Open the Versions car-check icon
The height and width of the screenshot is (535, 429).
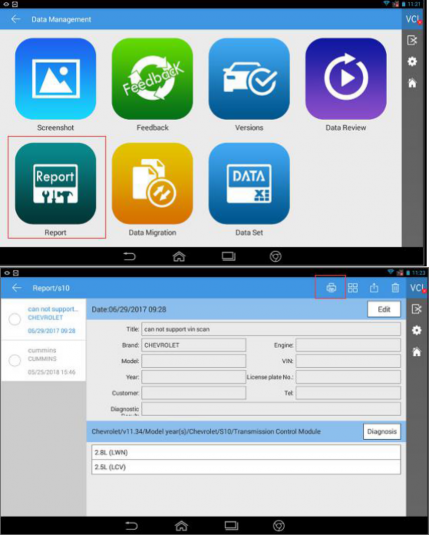249,78
